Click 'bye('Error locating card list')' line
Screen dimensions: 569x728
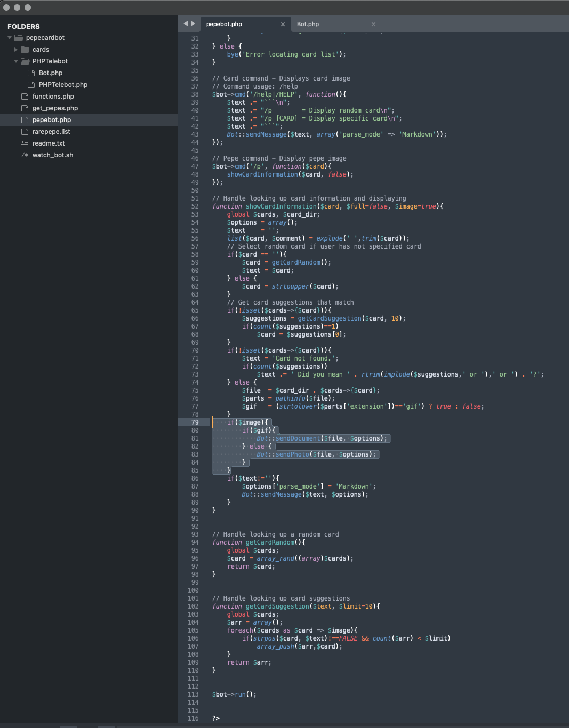(286, 54)
